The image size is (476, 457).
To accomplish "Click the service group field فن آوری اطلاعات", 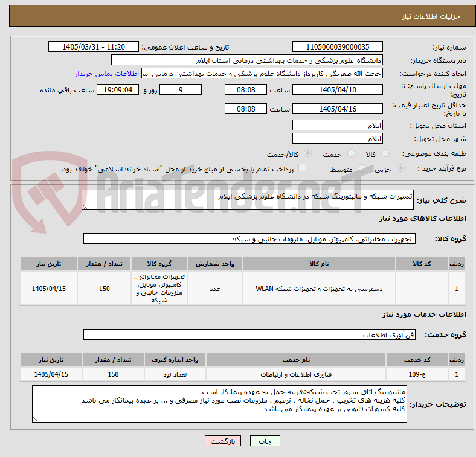I will click(x=249, y=334).
